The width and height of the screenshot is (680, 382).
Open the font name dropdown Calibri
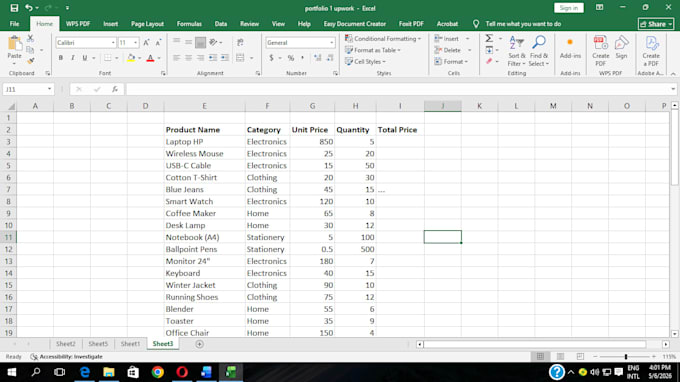pyautogui.click(x=113, y=42)
